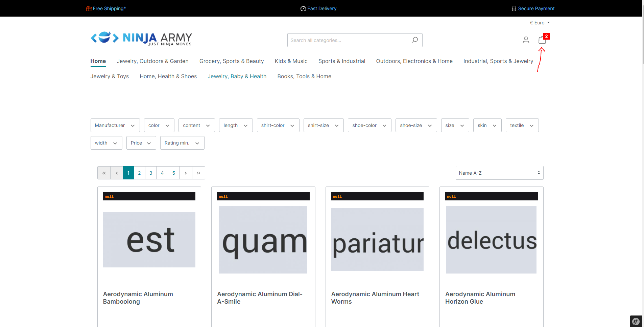
Task: Open the user account icon
Action: point(526,40)
